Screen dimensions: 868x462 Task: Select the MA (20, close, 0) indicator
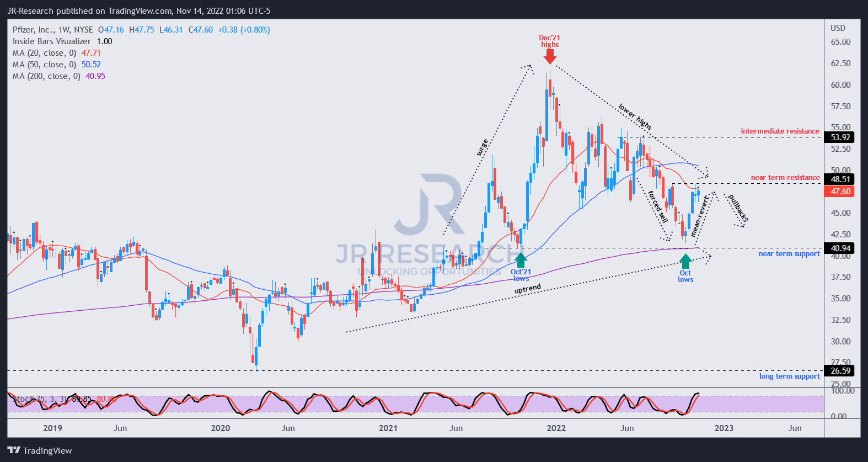pos(45,53)
